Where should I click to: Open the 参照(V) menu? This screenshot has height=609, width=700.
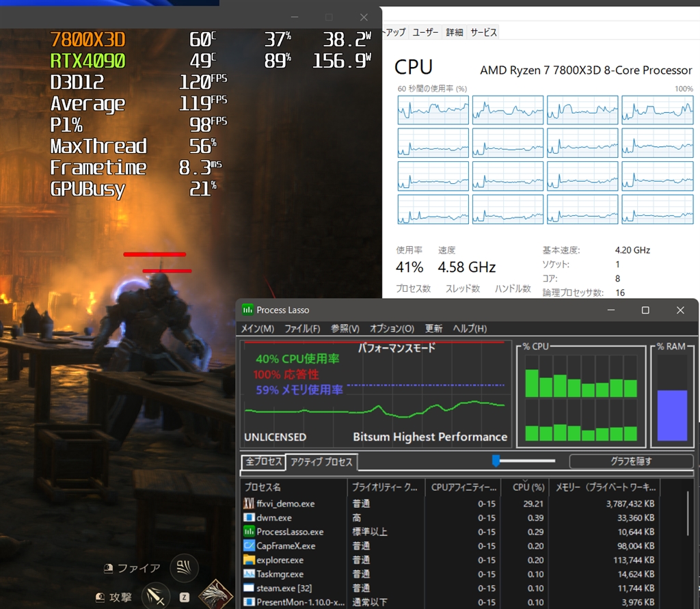tap(345, 329)
